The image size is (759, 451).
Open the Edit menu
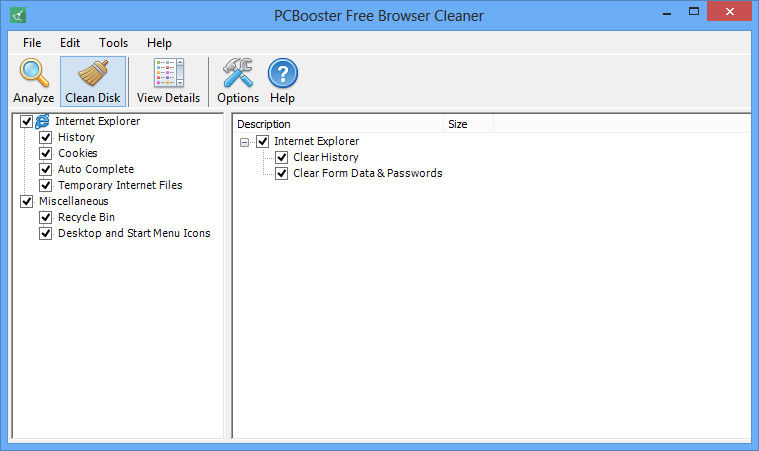point(70,43)
